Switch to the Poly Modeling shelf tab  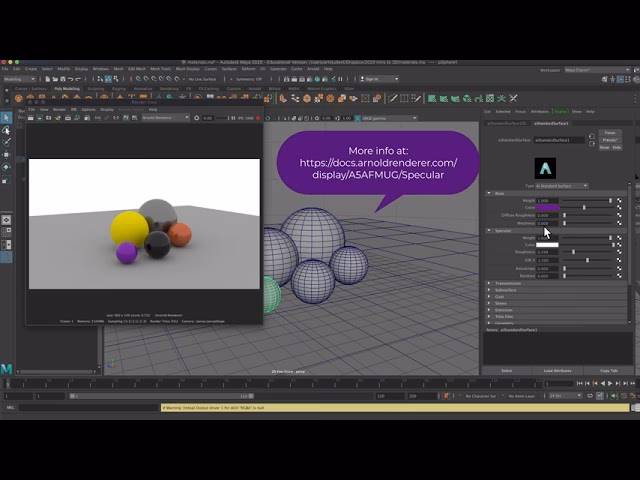click(x=67, y=89)
